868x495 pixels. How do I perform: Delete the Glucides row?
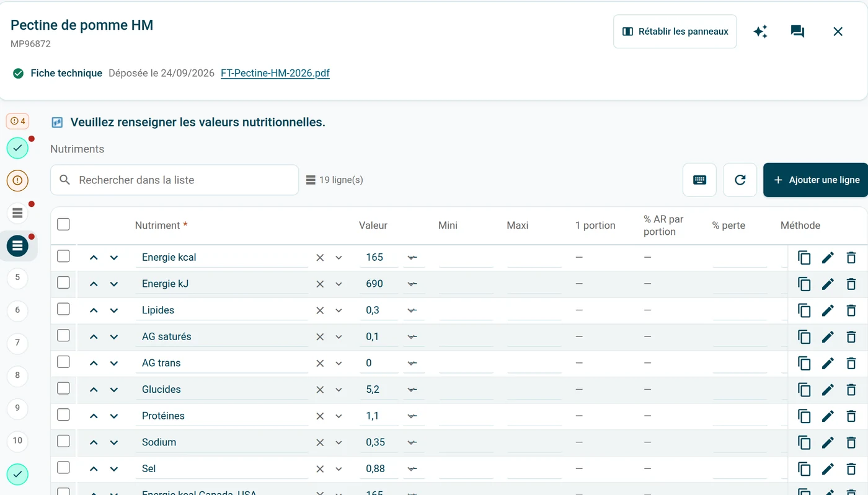(x=851, y=390)
